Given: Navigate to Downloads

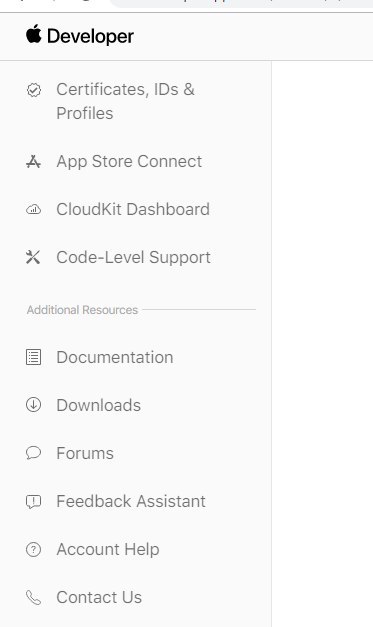Looking at the screenshot, I should point(99,405).
